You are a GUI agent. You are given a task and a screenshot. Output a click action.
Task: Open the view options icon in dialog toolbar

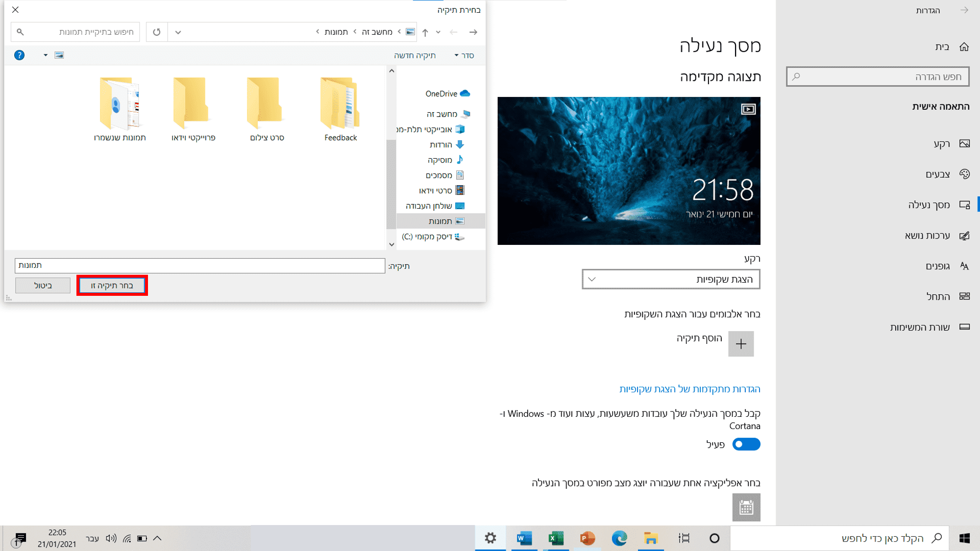[x=59, y=55]
